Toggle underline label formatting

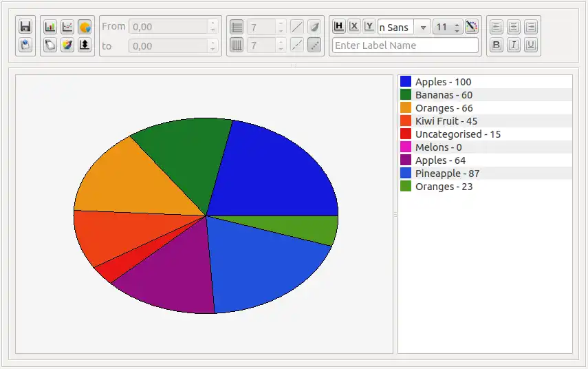coord(531,45)
